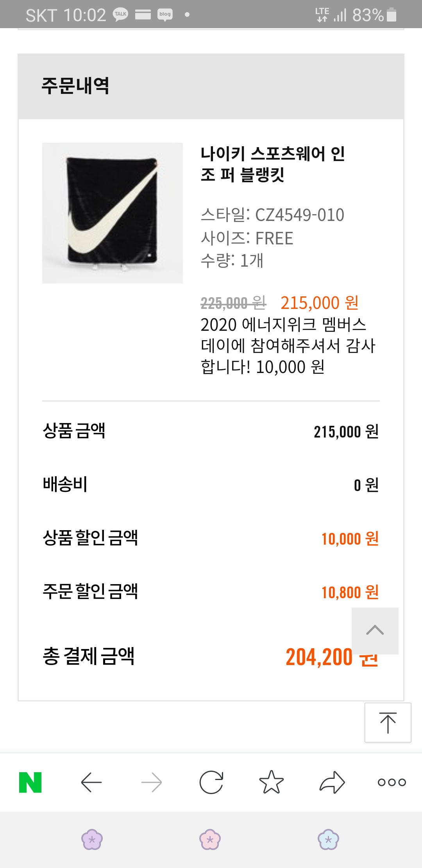
Task: Tap the KakaoTalk notification in status bar
Action: pyautogui.click(x=120, y=14)
